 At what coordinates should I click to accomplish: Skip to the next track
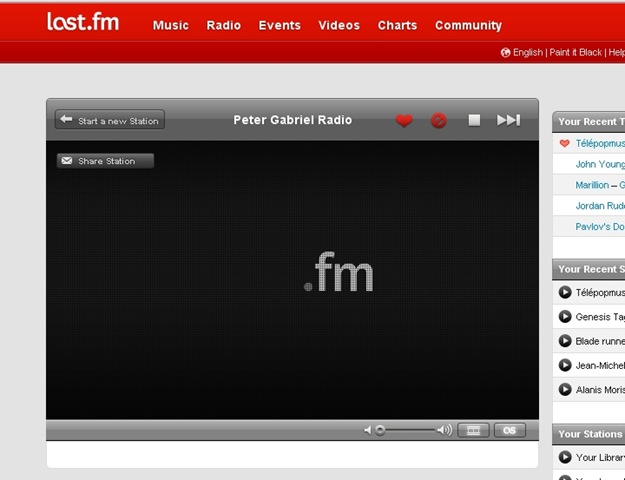(508, 120)
